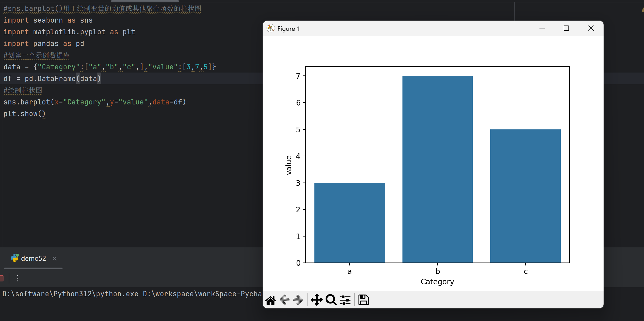Click the sns.barplot code line
This screenshot has height=321, width=644.
(94, 102)
